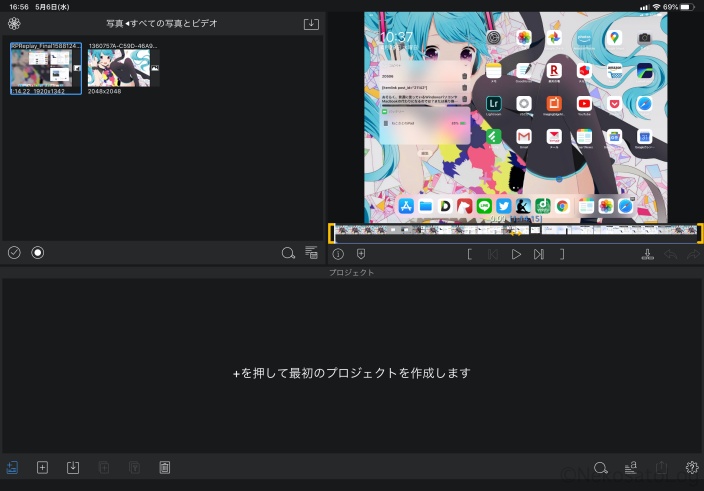
Task: Tap the checkmark select-all icon
Action: (x=14, y=253)
